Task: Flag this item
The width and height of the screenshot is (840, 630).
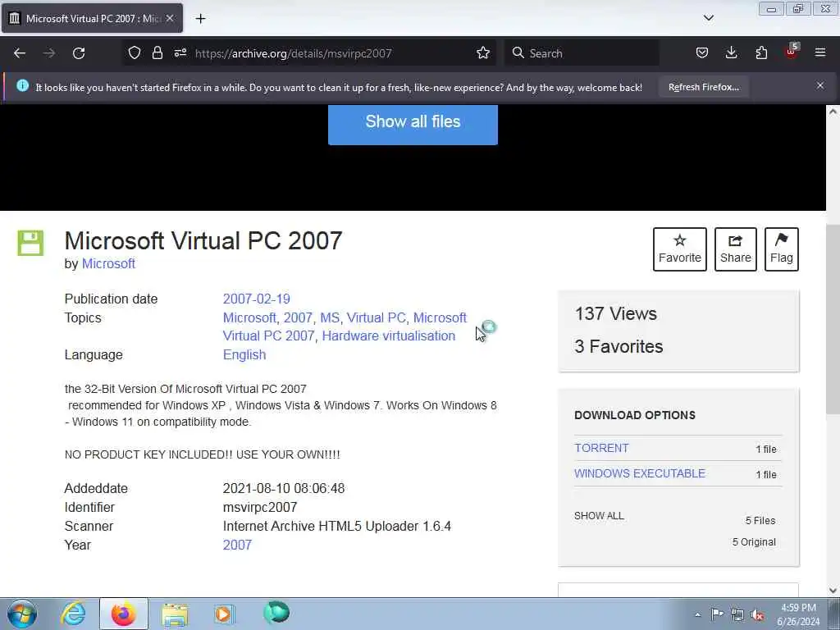Action: [782, 249]
